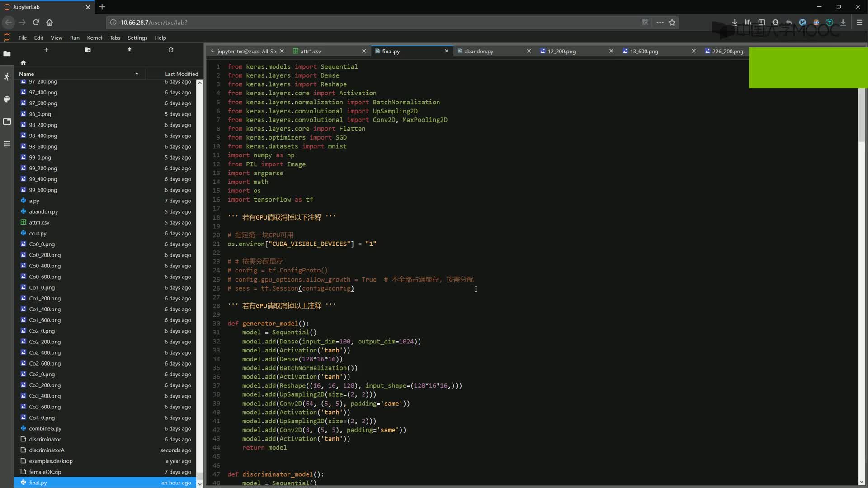Open the browser downloads arrow icon
Image resolution: width=868 pixels, height=488 pixels.
[735, 22]
